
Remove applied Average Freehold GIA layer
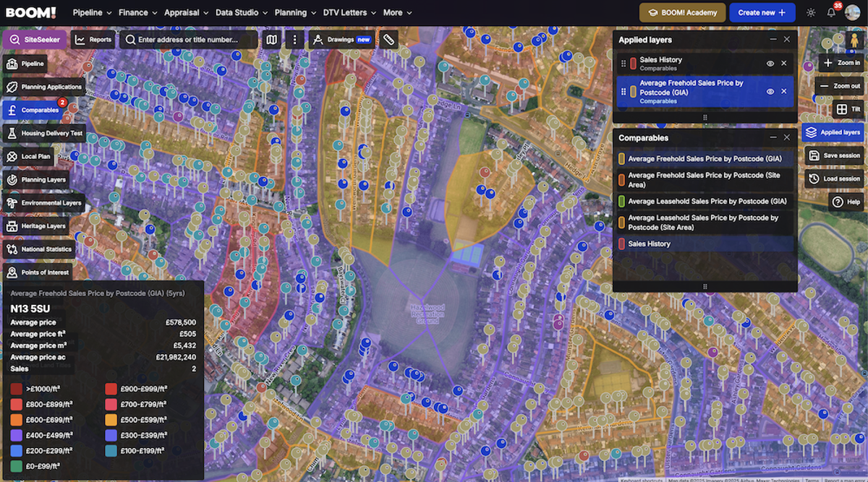tap(783, 92)
